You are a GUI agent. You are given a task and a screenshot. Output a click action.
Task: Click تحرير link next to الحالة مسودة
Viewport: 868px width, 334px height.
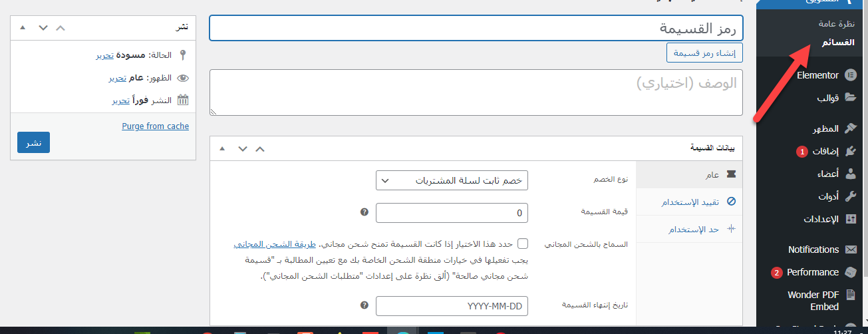pos(104,55)
